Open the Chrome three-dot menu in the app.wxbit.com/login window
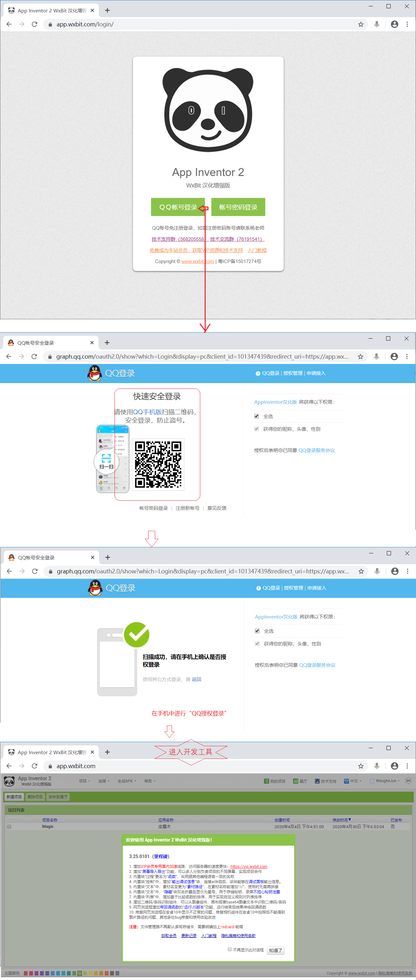 tap(407, 24)
